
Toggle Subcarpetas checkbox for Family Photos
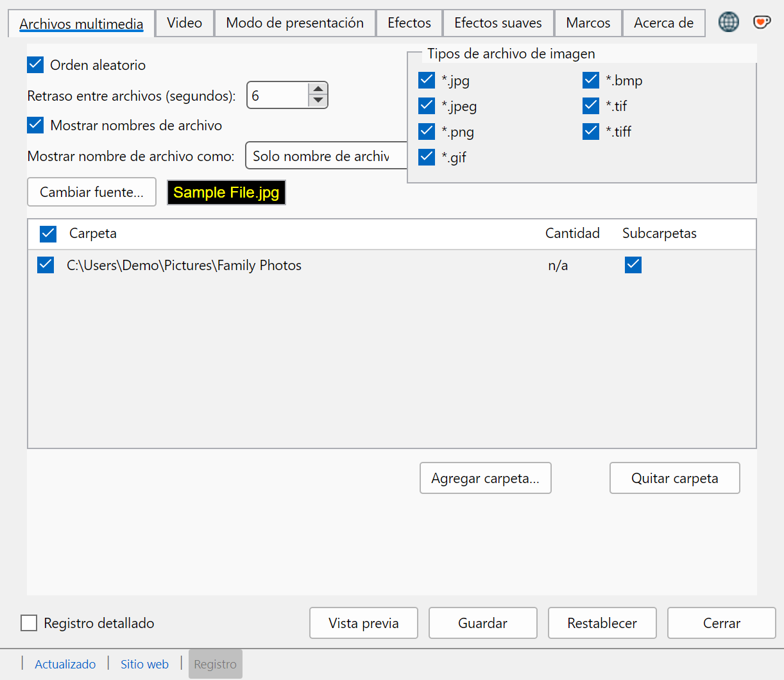633,265
